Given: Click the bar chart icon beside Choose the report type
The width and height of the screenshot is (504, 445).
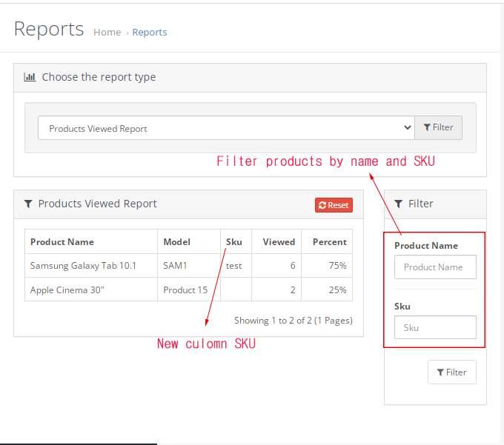Looking at the screenshot, I should (30, 77).
